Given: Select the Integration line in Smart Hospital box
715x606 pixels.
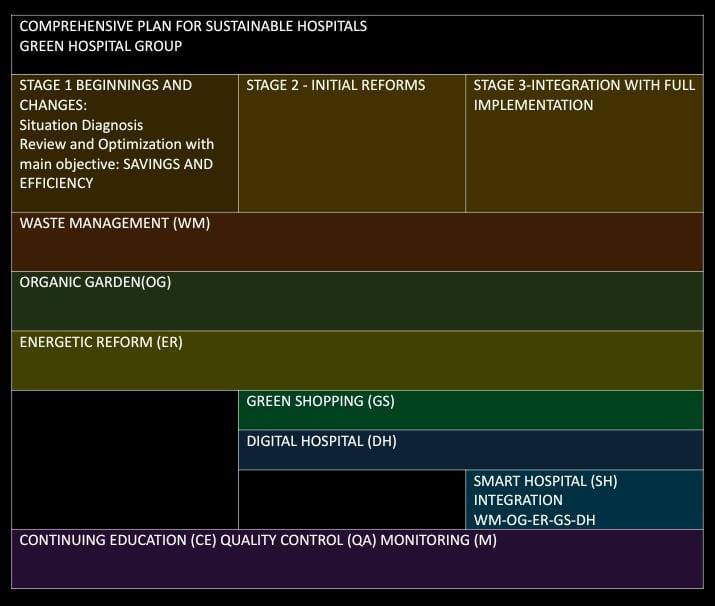Looking at the screenshot, I should pyautogui.click(x=518, y=500).
